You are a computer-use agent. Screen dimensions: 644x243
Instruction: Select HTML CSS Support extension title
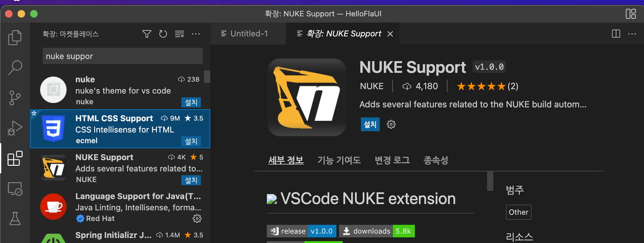[114, 118]
